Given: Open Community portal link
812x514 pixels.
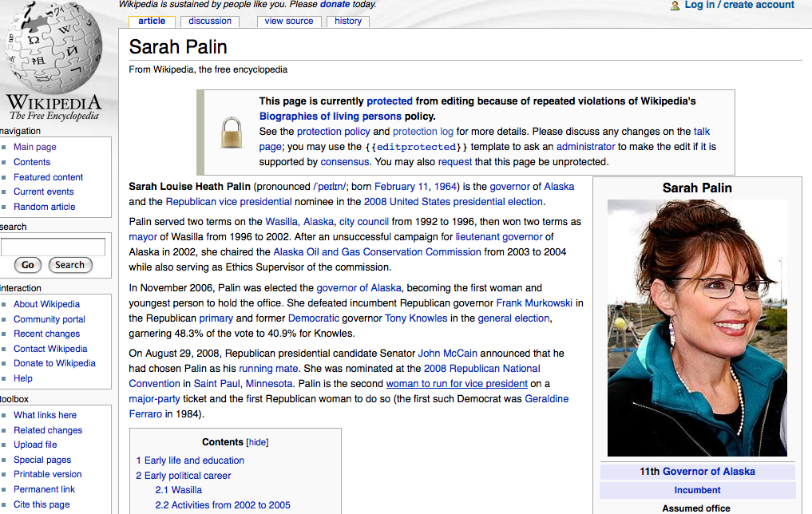Looking at the screenshot, I should click(50, 319).
